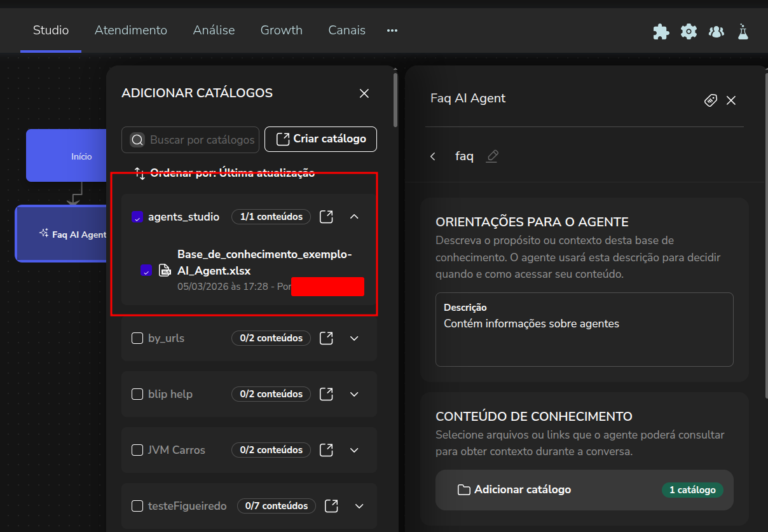This screenshot has height=532, width=768.
Task: Expand the by_urls catalog
Action: tap(355, 338)
